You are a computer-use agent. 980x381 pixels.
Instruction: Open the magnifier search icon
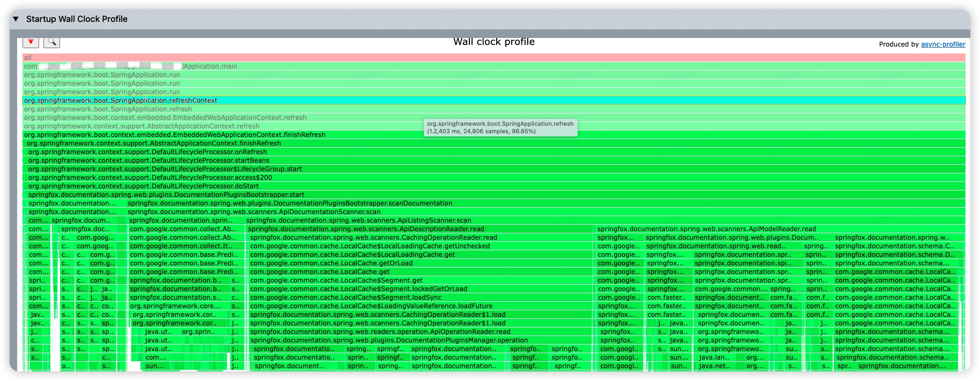click(x=51, y=42)
